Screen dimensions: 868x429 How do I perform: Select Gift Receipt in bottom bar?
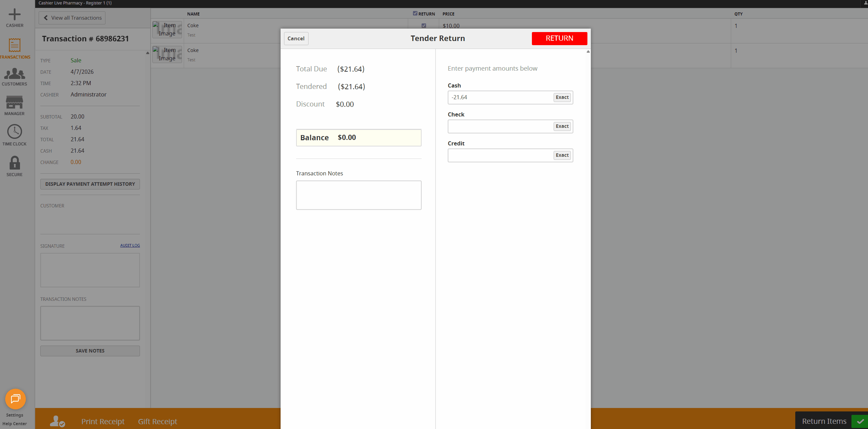(158, 421)
